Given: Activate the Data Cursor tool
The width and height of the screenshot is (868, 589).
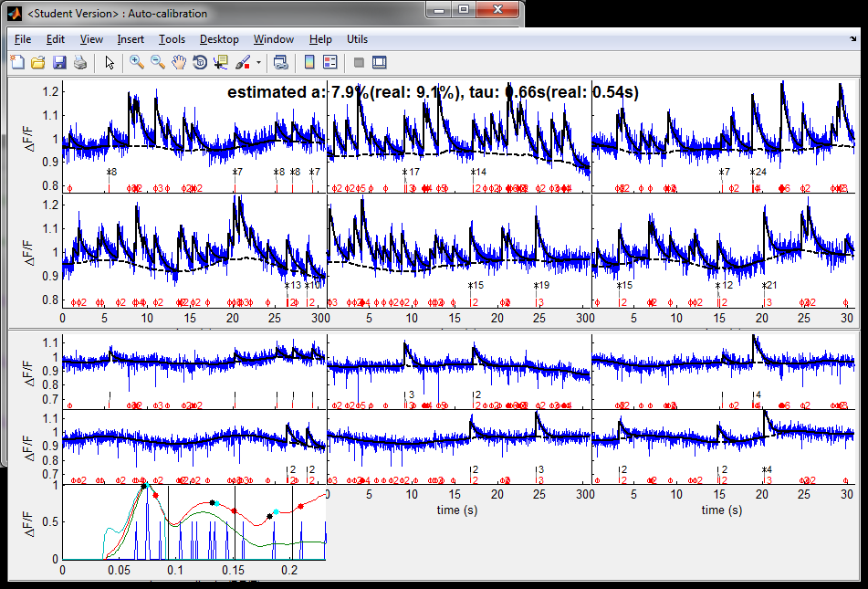Looking at the screenshot, I should [221, 63].
